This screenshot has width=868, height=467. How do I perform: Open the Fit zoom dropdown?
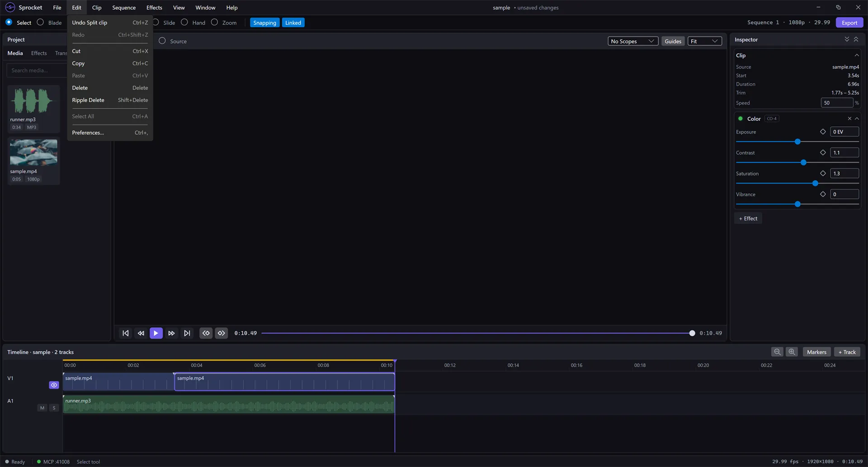pos(704,41)
